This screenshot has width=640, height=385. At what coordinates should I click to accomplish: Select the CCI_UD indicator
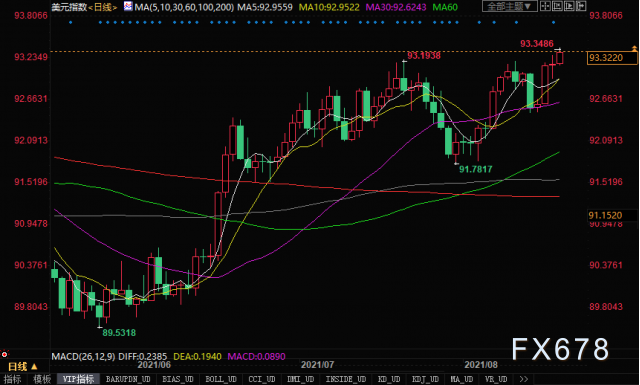(261, 379)
